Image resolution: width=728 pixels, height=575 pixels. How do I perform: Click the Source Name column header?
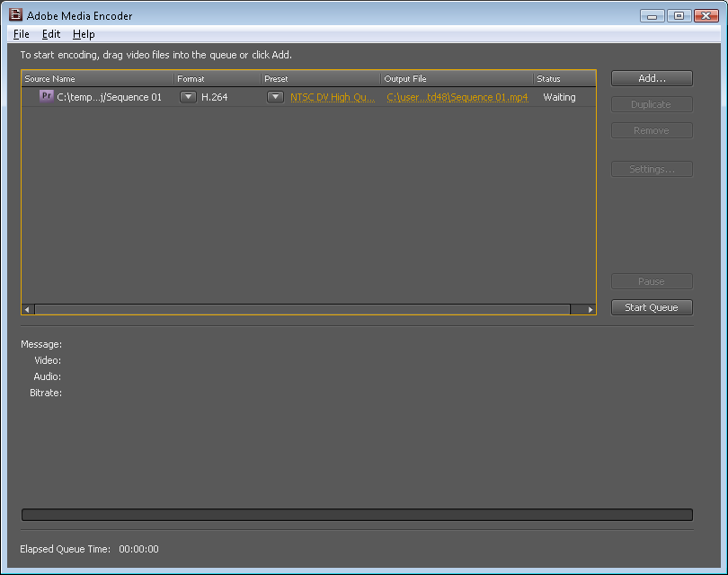point(97,79)
